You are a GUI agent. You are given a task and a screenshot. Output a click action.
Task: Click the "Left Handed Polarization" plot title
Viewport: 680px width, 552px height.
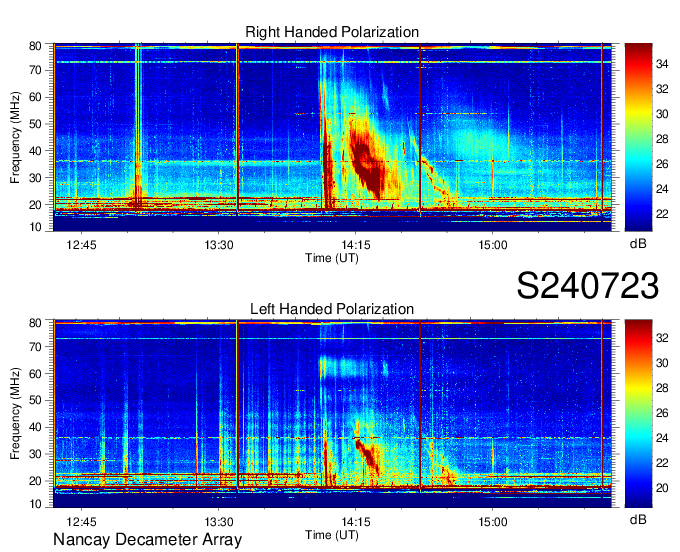[332, 309]
